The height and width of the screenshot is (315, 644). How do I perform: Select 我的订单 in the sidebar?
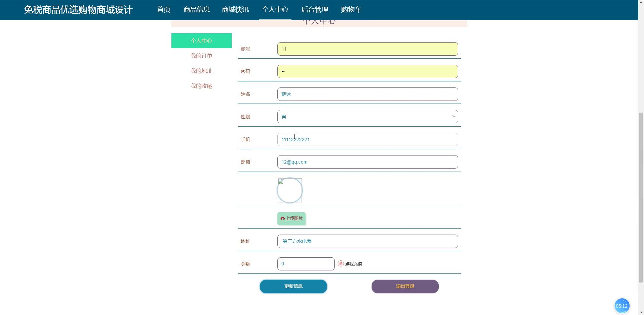point(201,56)
